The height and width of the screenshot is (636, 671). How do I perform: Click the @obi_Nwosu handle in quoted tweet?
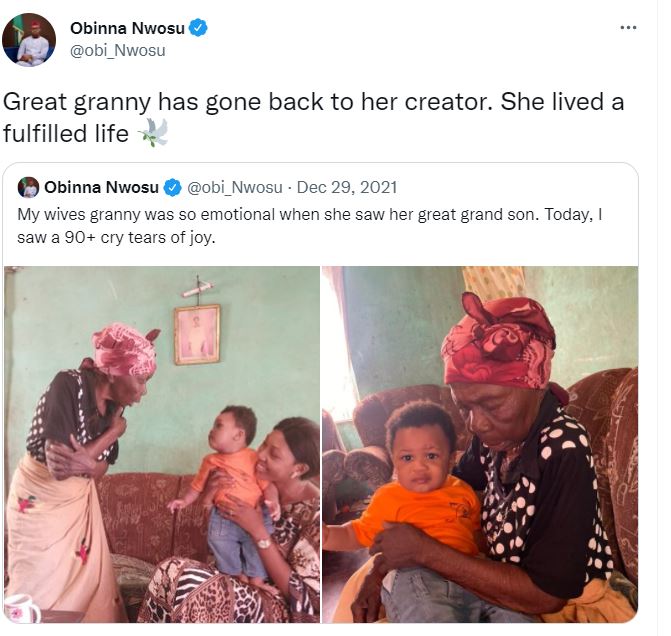pyautogui.click(x=234, y=187)
